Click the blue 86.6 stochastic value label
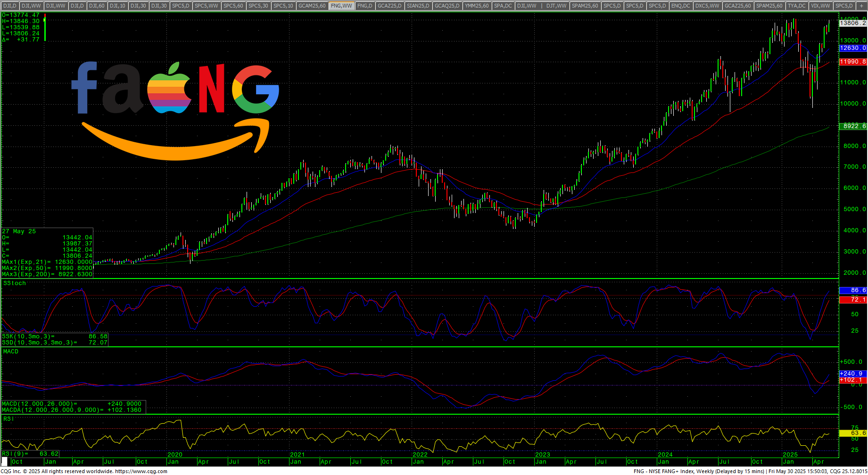 click(853, 290)
